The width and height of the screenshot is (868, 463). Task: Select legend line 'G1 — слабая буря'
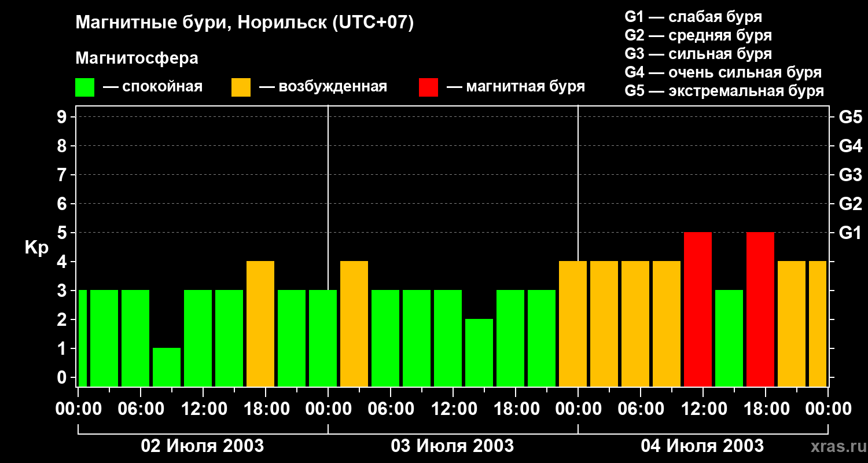(x=693, y=17)
